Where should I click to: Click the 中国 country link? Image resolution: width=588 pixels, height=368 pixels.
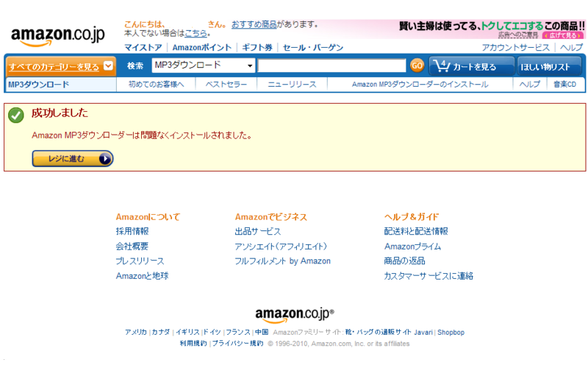[262, 333]
